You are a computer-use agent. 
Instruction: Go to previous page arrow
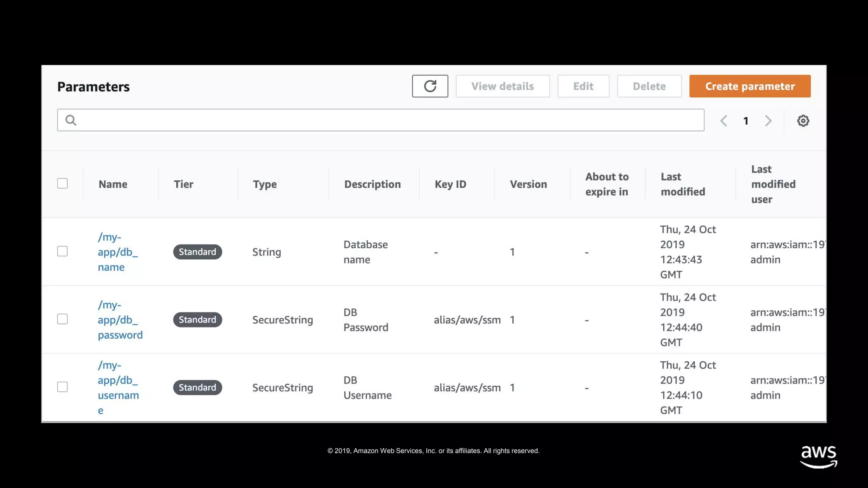[x=724, y=121]
